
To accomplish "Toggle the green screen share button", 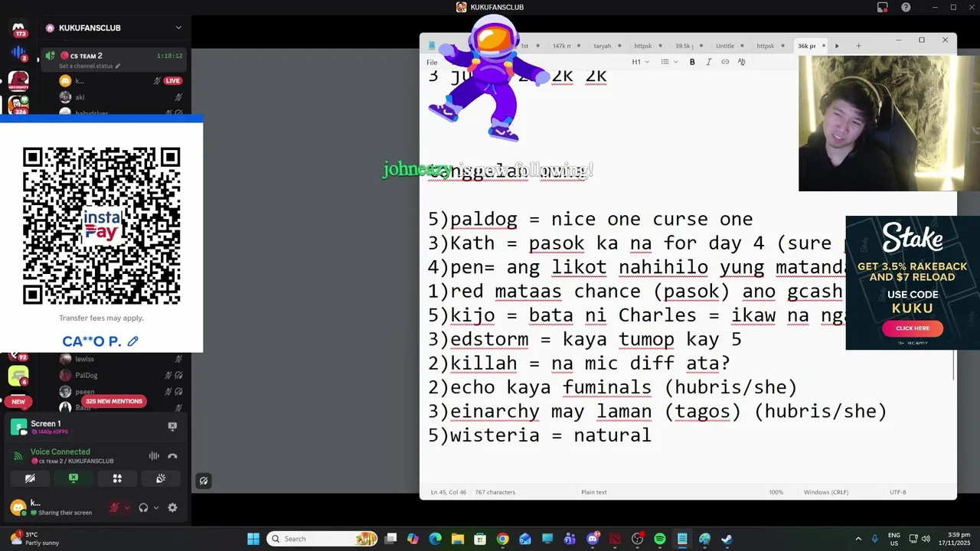I will [73, 478].
